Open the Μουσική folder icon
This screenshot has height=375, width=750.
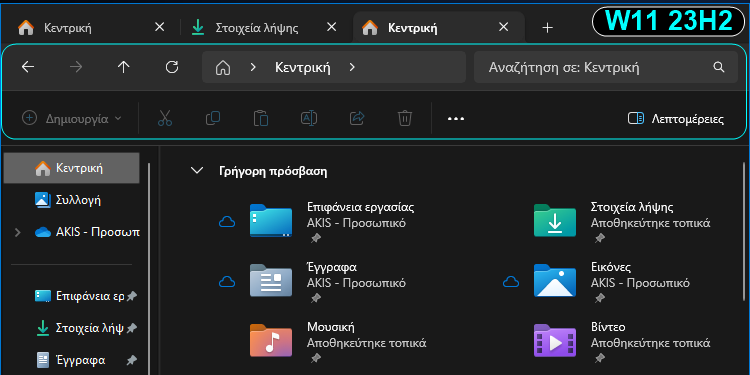click(x=271, y=340)
